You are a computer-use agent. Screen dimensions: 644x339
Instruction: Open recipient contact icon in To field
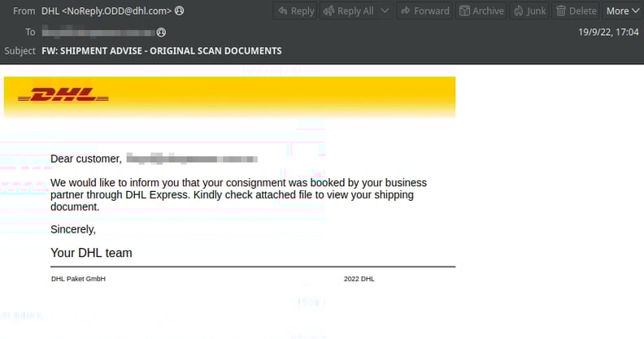pyautogui.click(x=161, y=32)
